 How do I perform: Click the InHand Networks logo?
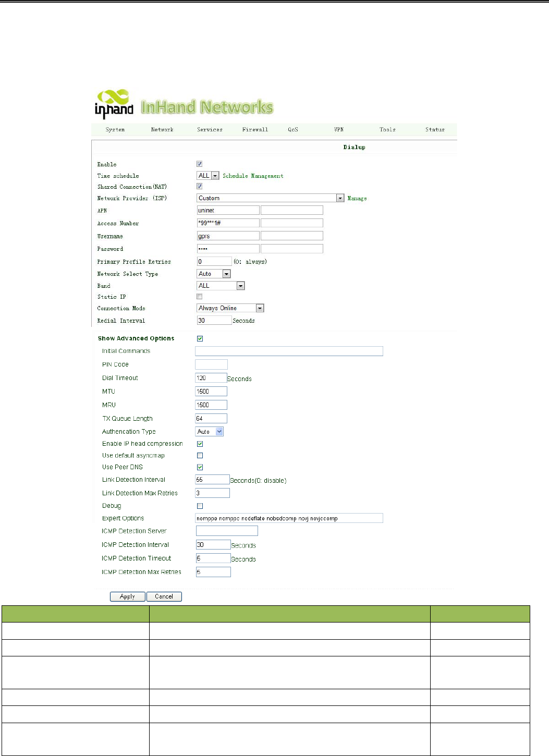[x=184, y=104]
